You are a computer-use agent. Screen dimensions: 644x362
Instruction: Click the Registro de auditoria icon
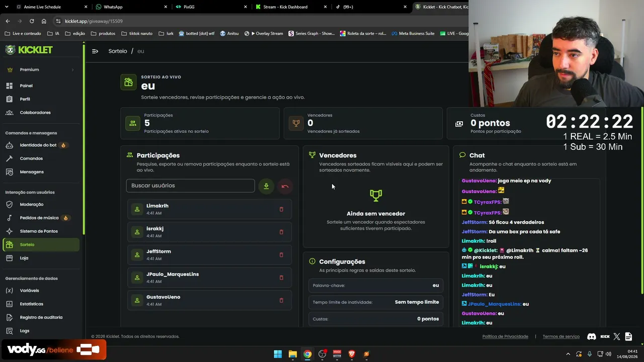click(x=9, y=317)
